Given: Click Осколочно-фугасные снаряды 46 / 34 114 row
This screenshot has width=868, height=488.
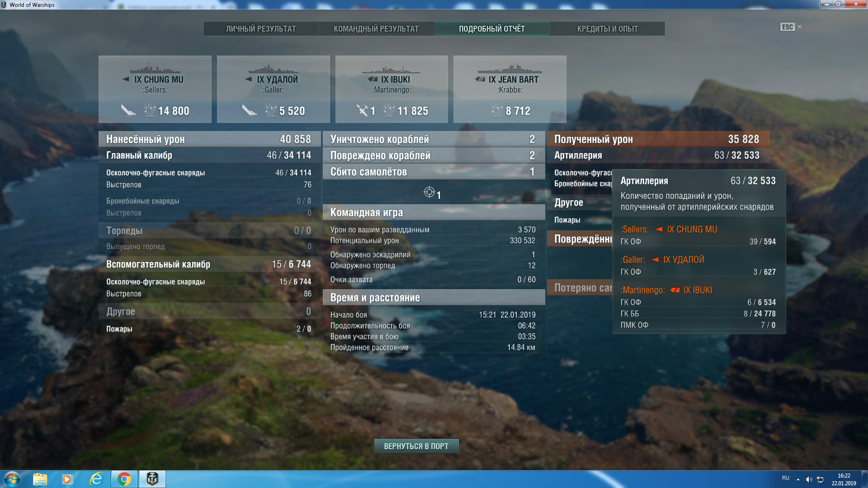Looking at the screenshot, I should [x=208, y=173].
